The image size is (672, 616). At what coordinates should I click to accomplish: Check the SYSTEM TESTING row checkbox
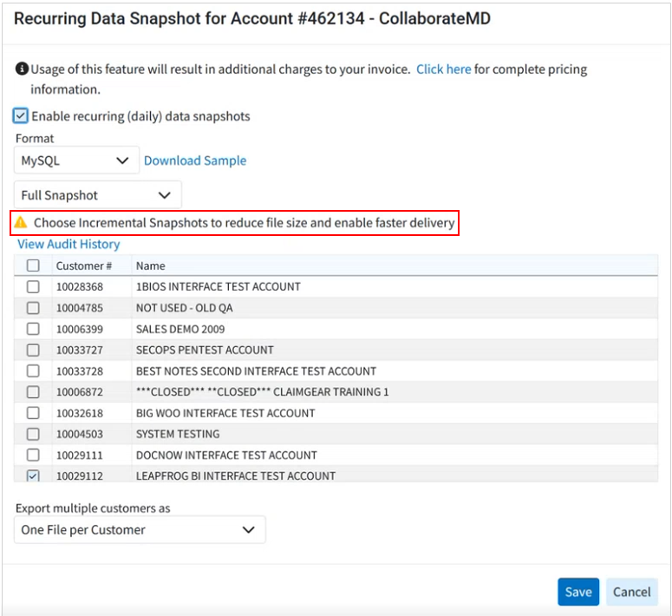pyautogui.click(x=33, y=434)
